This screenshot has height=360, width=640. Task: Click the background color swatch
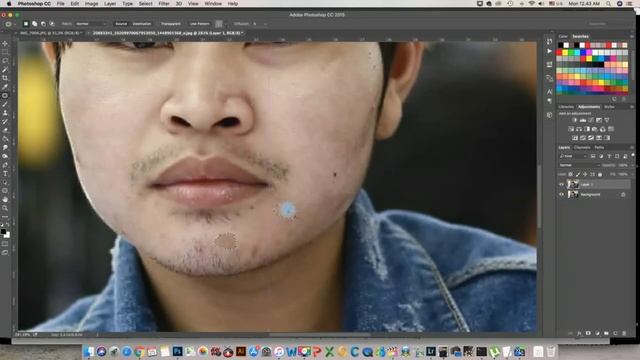7,235
